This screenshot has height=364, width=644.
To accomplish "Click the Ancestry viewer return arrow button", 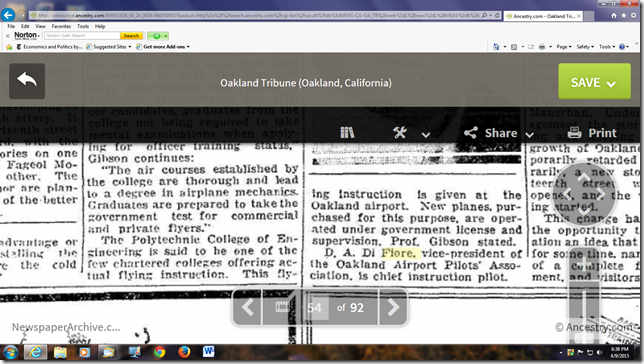I will [27, 81].
